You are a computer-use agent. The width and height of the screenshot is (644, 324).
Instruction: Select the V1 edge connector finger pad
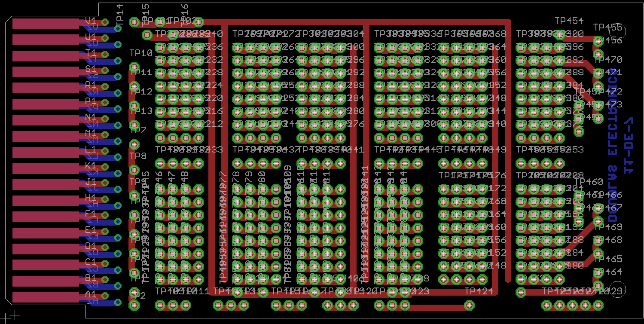[46, 24]
